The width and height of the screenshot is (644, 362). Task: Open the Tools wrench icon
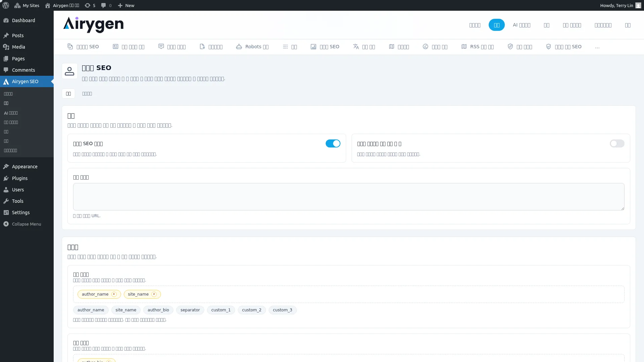coord(6,201)
